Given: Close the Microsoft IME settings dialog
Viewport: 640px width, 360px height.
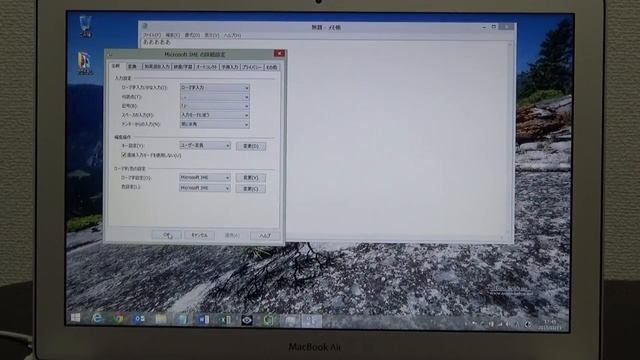Looking at the screenshot, I should (280, 53).
